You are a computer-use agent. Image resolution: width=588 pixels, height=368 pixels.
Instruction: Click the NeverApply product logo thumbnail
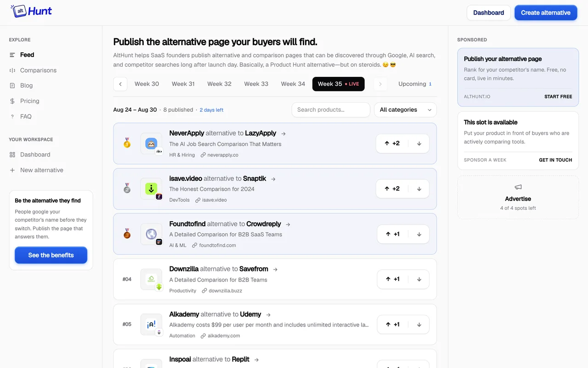coord(151,144)
